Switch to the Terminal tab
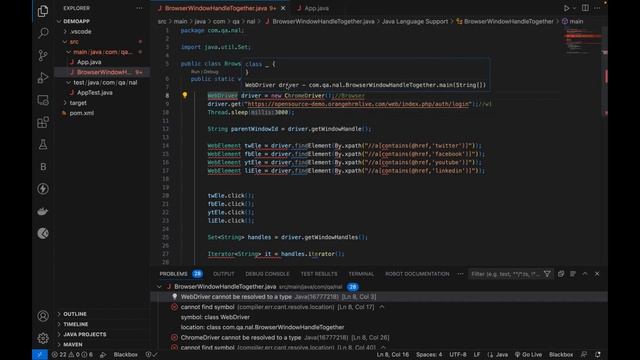The image size is (640, 360). coord(361,274)
